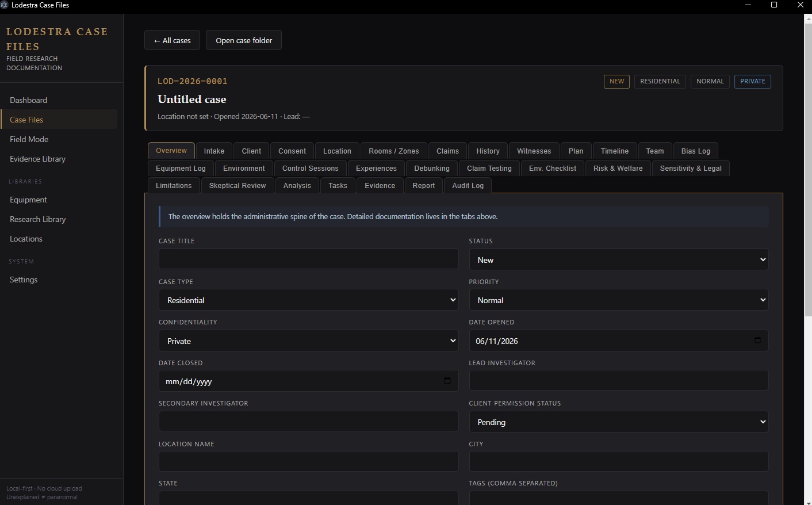Focus the Date Opened field showing 06/11/2026
The image size is (812, 505).
(x=619, y=341)
